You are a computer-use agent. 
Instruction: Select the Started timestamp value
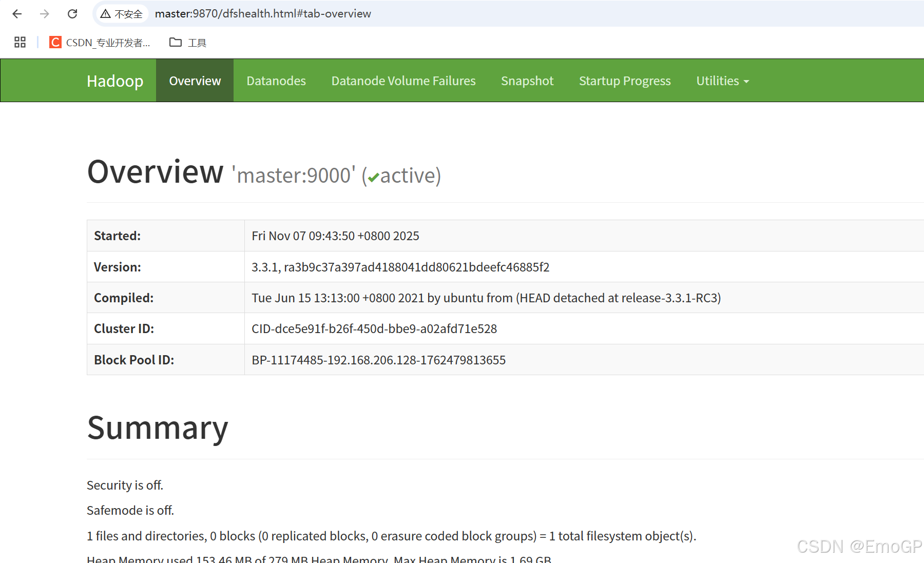pos(335,236)
